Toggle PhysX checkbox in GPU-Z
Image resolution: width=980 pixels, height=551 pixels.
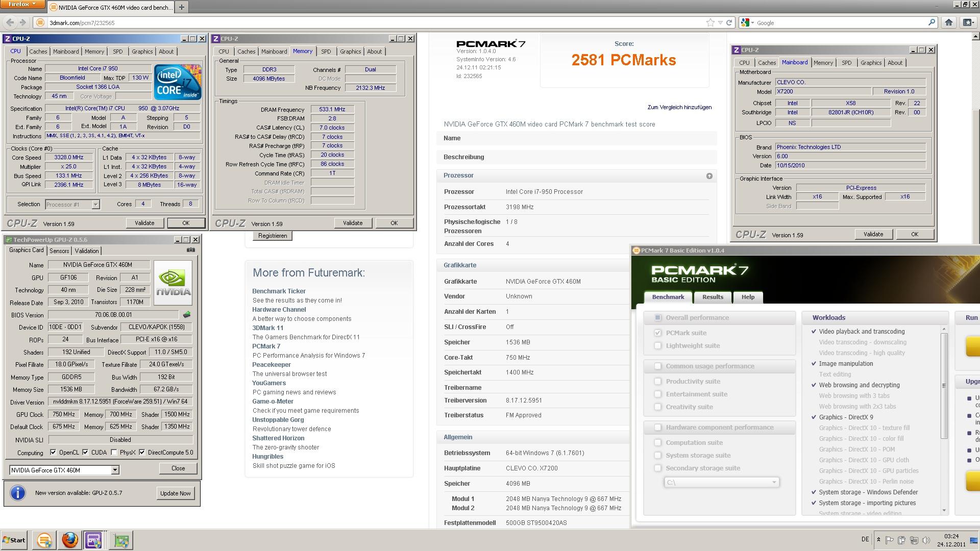114,452
